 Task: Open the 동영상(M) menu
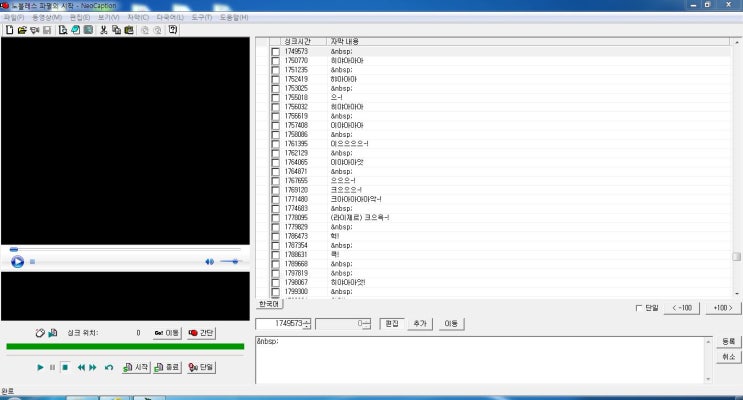pos(46,17)
